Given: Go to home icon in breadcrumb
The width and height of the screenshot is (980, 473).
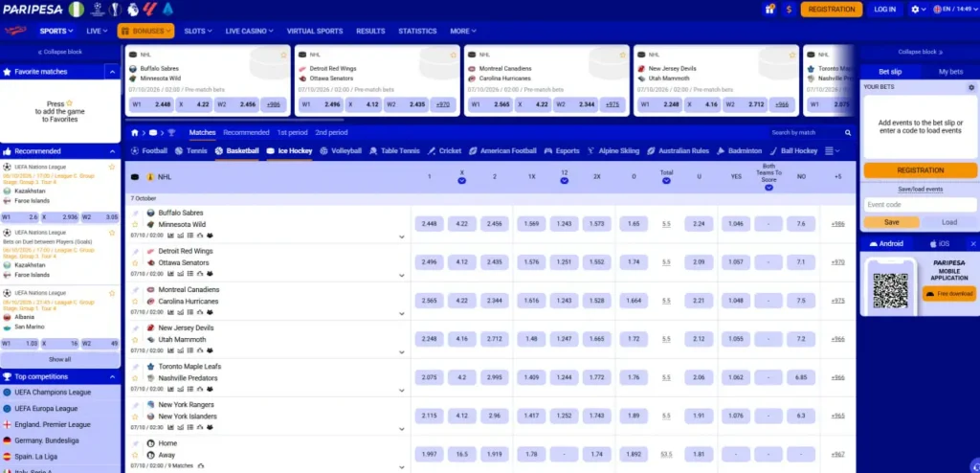Looking at the screenshot, I should pos(134,133).
